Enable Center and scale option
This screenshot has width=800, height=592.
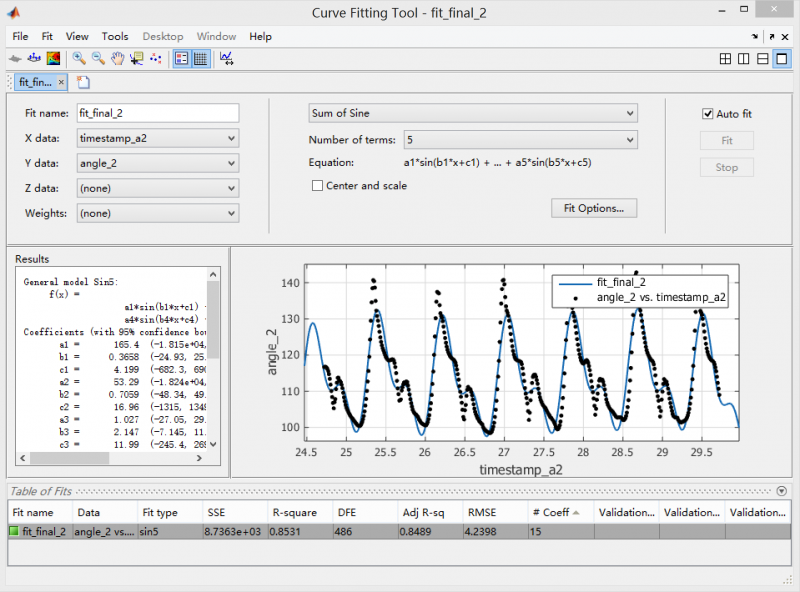pos(318,185)
